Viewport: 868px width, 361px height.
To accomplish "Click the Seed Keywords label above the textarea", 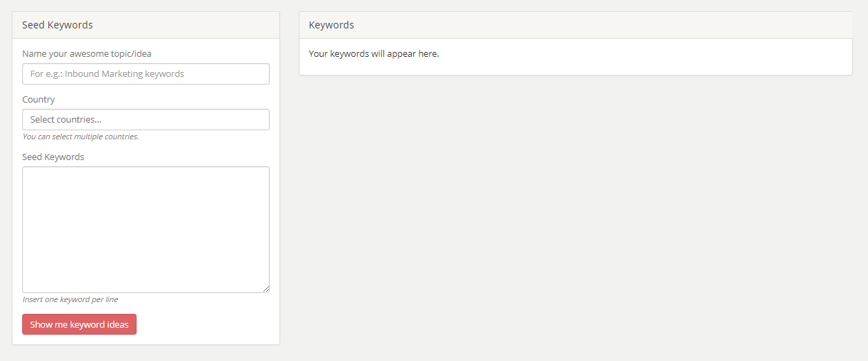I will [53, 157].
